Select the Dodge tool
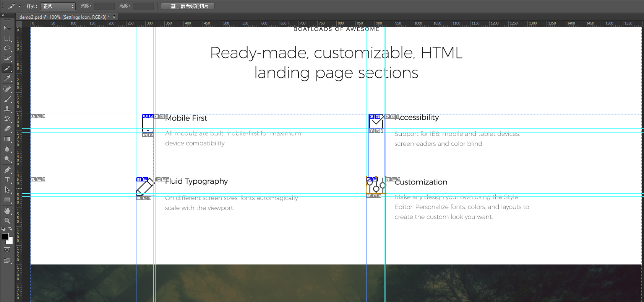The height and width of the screenshot is (302, 644). tap(7, 159)
